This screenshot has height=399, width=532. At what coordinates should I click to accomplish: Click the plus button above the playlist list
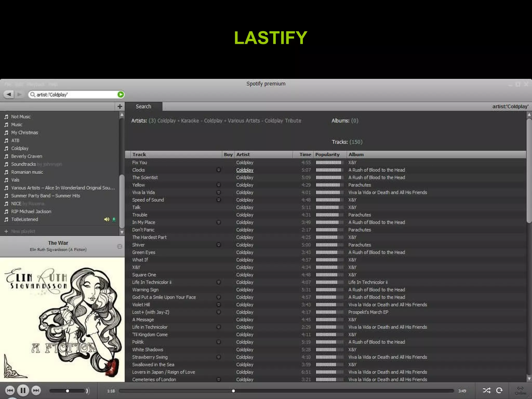tap(120, 107)
